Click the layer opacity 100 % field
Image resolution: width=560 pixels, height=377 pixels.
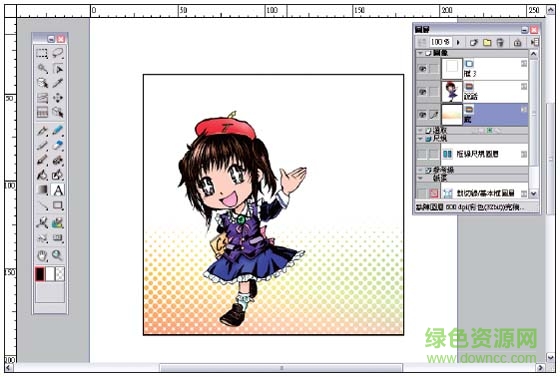(440, 42)
